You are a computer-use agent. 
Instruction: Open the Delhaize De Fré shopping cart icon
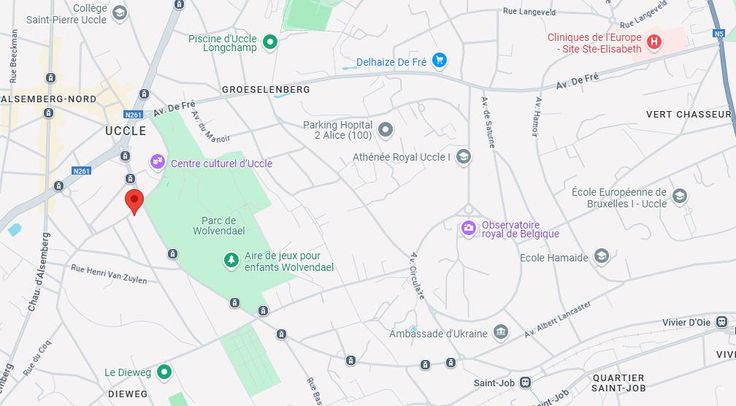click(x=439, y=61)
